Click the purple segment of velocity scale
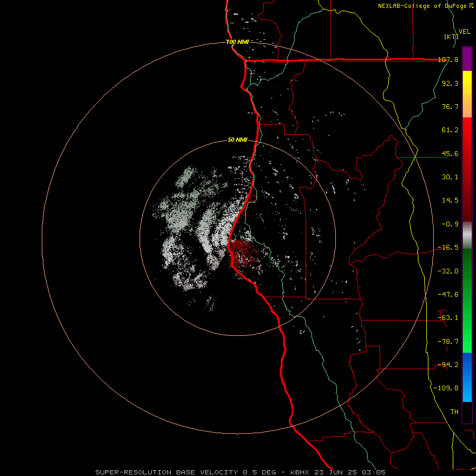 point(467,59)
